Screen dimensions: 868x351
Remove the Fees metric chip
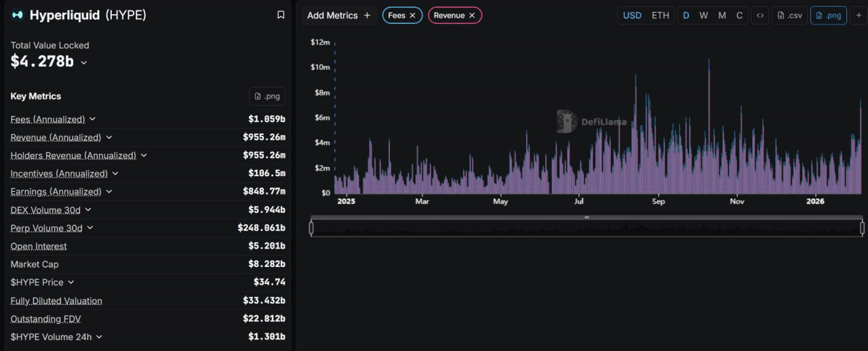coord(412,16)
